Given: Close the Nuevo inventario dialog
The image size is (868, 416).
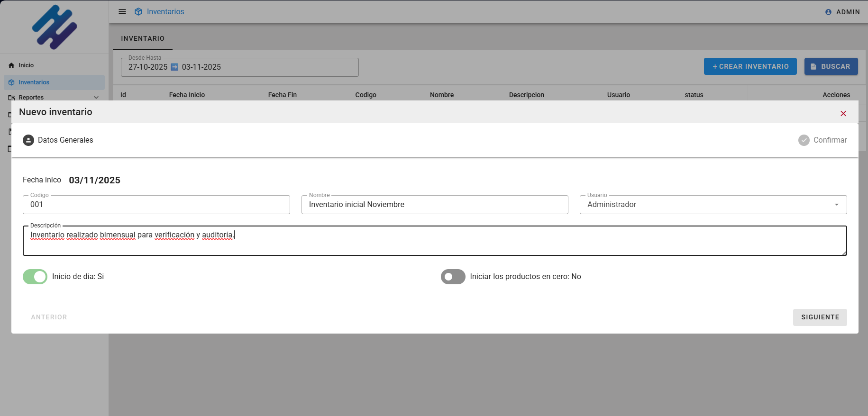Looking at the screenshot, I should 843,114.
